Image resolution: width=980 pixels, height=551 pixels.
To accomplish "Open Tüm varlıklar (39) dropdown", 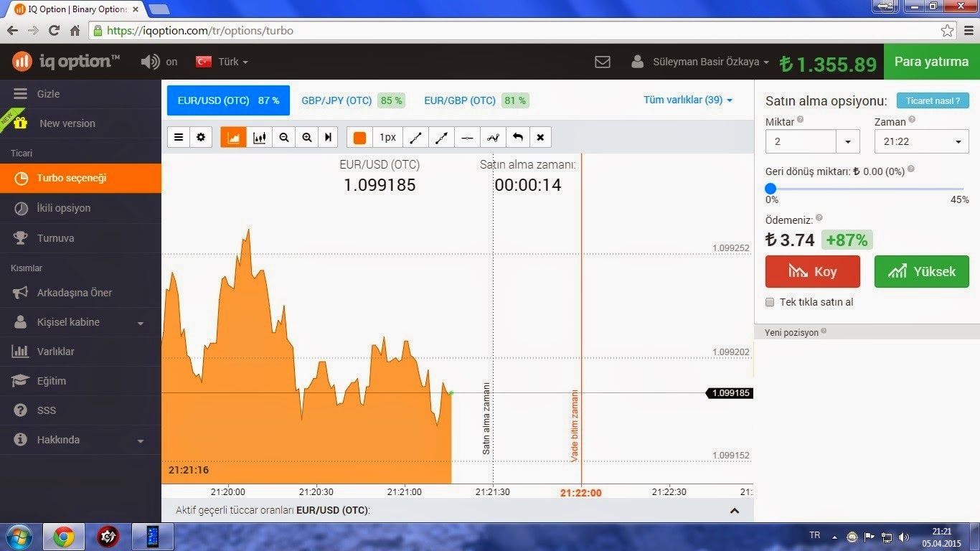I will 688,100.
